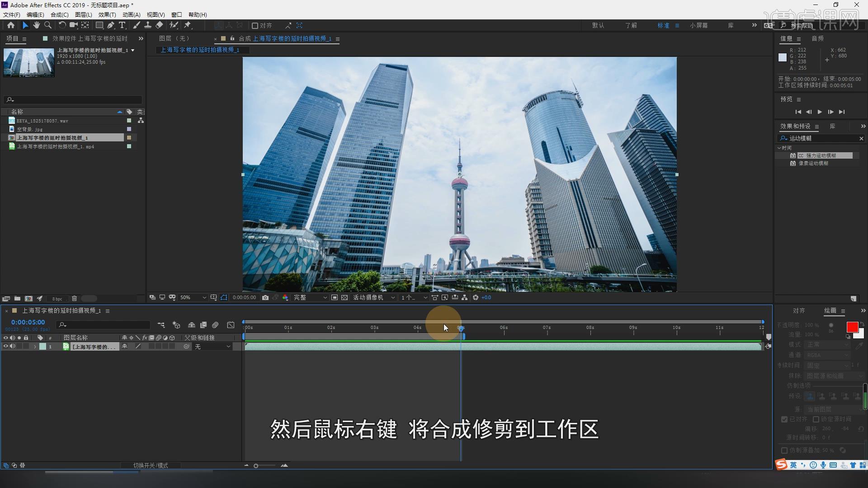
Task: Hide layer 1 using its eye icon
Action: click(6, 347)
